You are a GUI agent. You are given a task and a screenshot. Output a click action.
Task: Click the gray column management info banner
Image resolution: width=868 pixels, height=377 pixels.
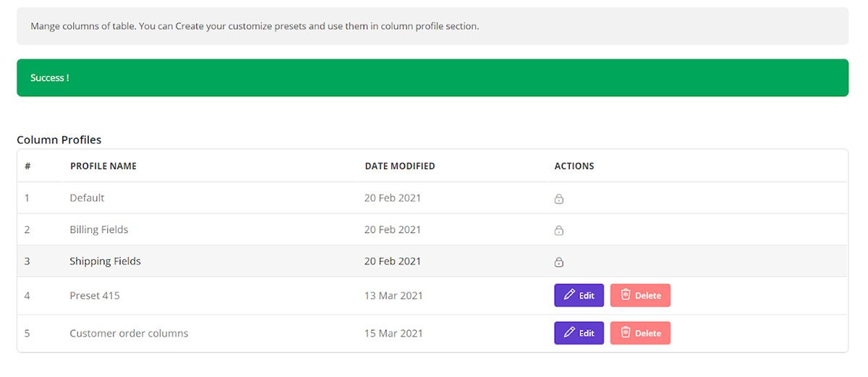pyautogui.click(x=433, y=26)
